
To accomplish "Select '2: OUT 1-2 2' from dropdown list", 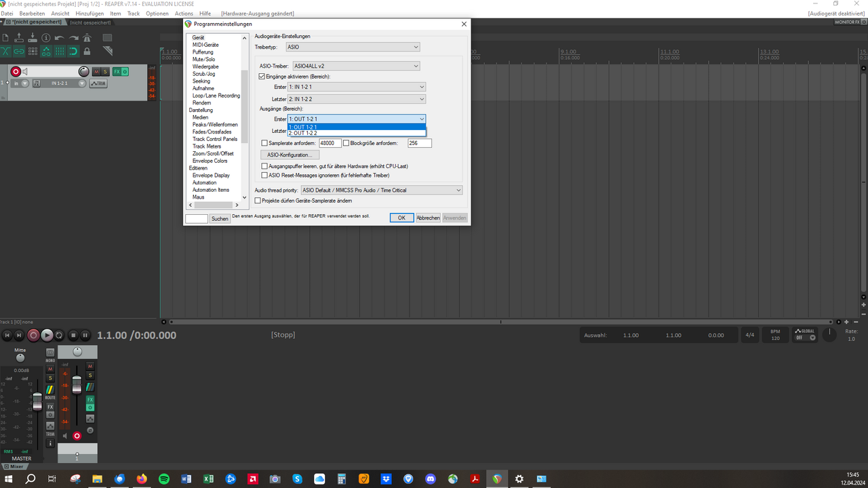I will 357,133.
